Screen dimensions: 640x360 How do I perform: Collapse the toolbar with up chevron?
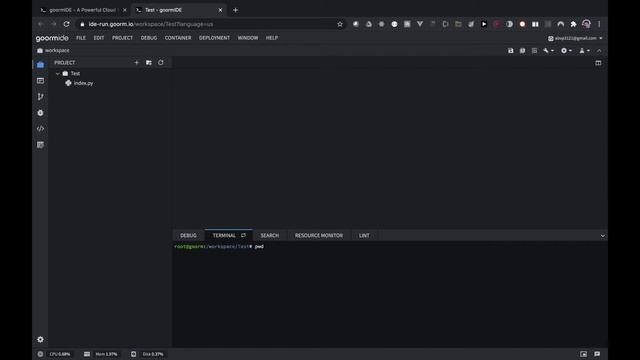[x=599, y=51]
